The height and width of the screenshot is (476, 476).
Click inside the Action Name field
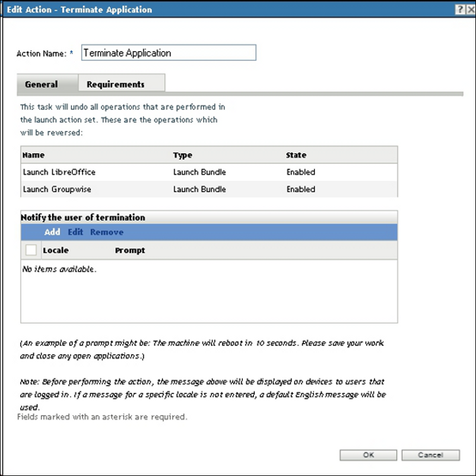[168, 53]
